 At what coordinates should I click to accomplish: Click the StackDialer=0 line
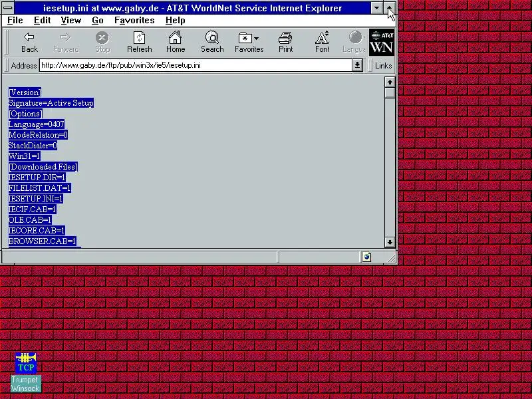coord(33,146)
